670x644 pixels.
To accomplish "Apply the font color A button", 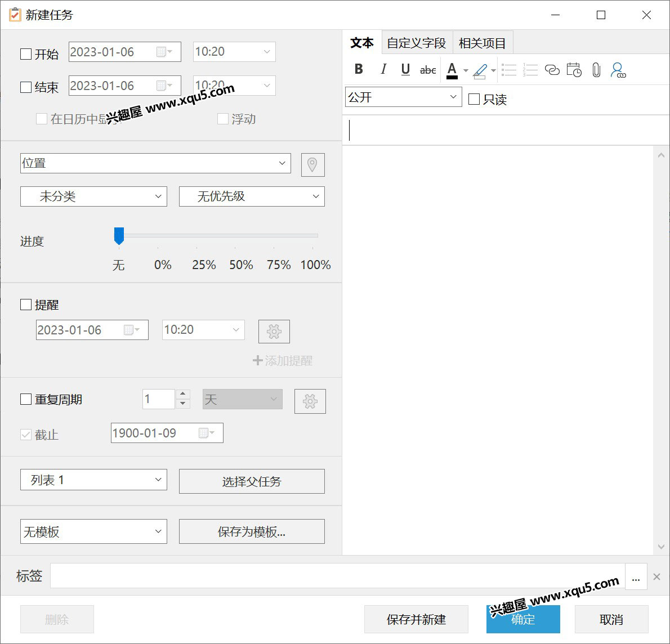I will [452, 70].
